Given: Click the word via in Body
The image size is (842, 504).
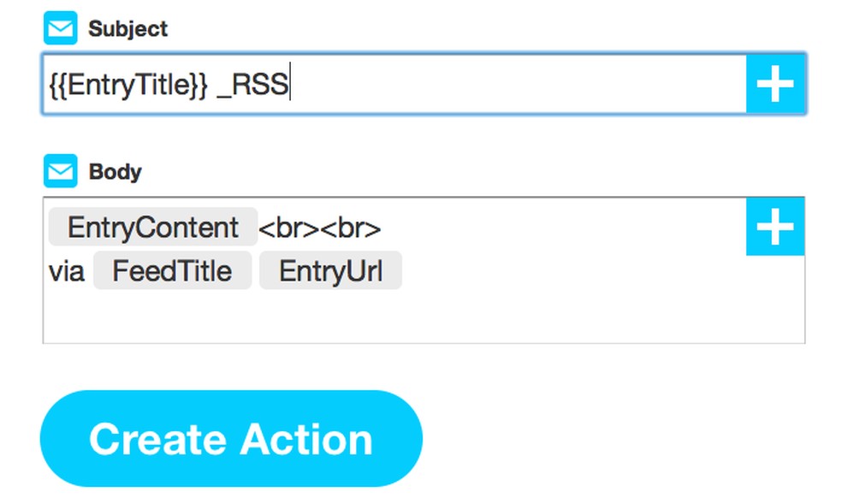Looking at the screenshot, I should [67, 272].
